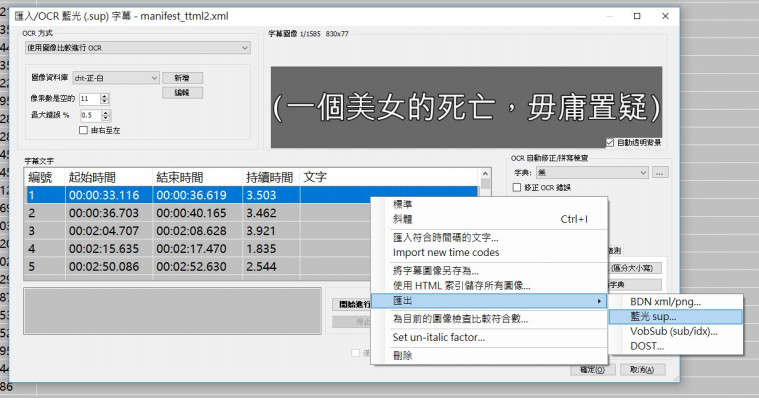This screenshot has width=759, height=400.
Task: Open image database dropdown cht-正-白
Action: [x=116, y=77]
